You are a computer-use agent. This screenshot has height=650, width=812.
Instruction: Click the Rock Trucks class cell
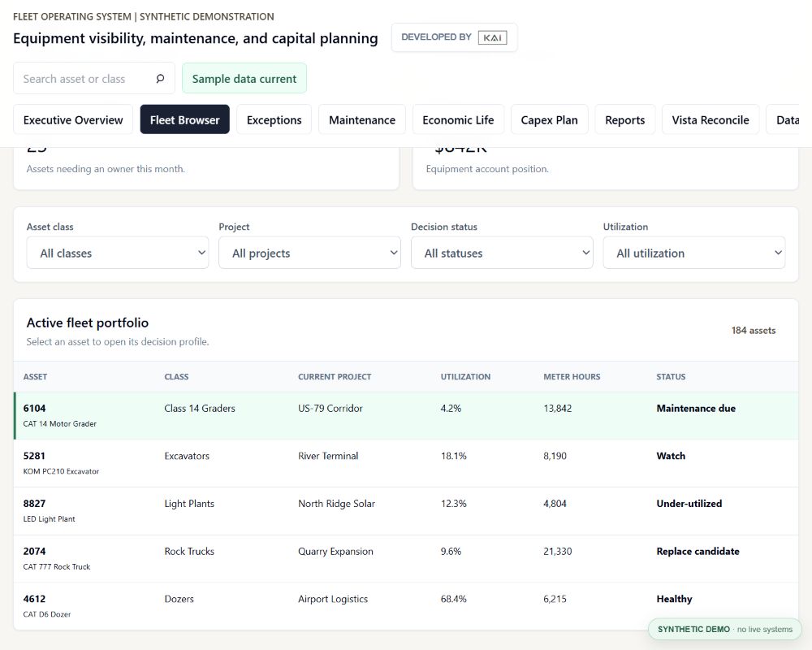click(189, 552)
